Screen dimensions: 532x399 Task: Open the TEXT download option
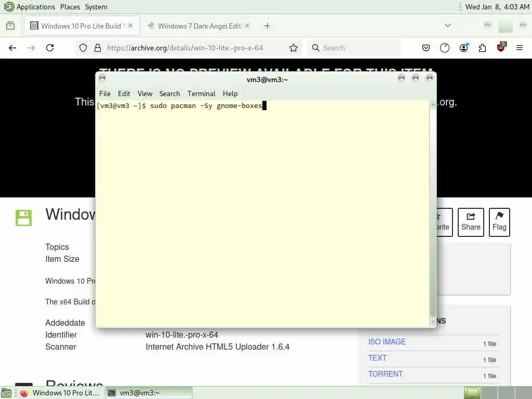[x=377, y=358]
